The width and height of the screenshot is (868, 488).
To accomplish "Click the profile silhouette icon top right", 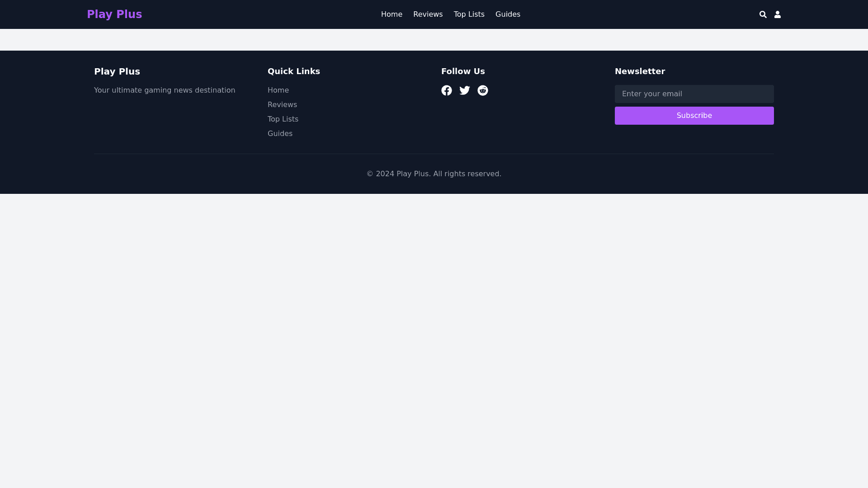I will (x=778, y=14).
